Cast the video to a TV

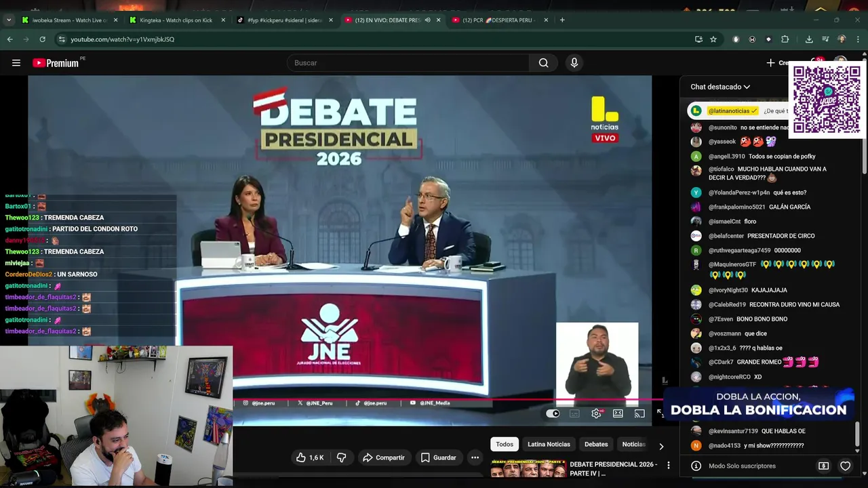click(x=639, y=413)
